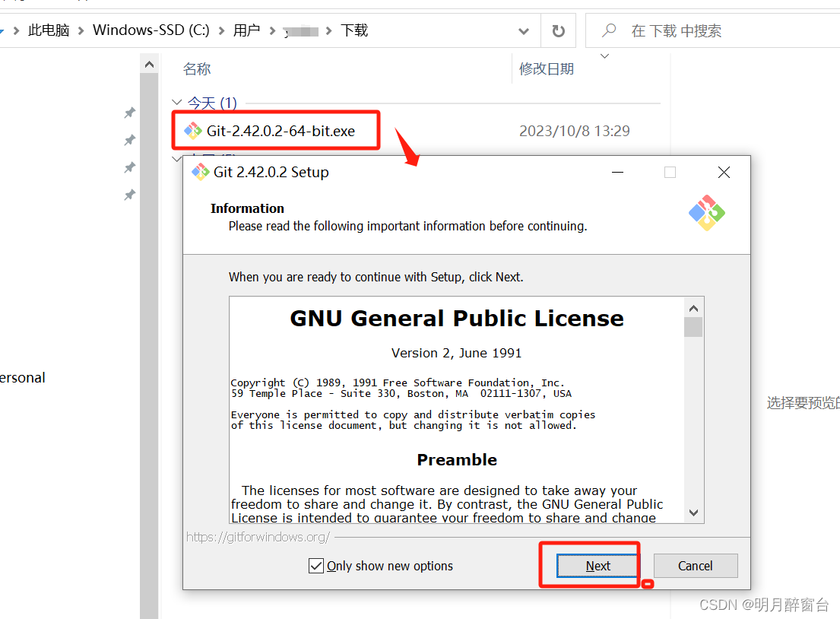Navigate to Windows-SSD (C:) in address bar

coord(151,30)
